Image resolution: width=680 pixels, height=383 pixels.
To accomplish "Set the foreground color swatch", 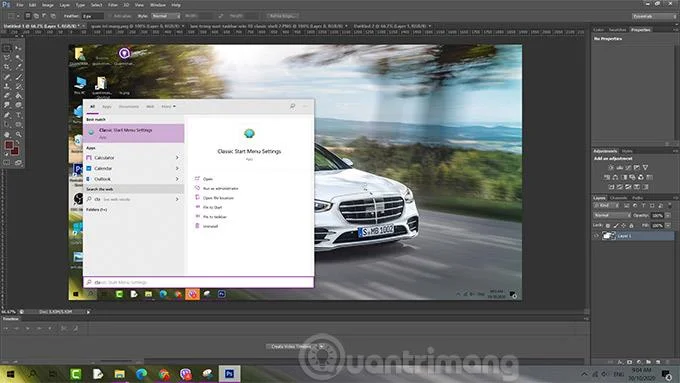I will (x=9, y=145).
